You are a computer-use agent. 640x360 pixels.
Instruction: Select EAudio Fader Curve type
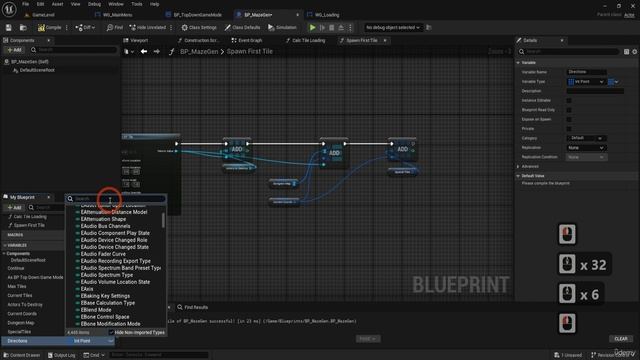click(103, 254)
